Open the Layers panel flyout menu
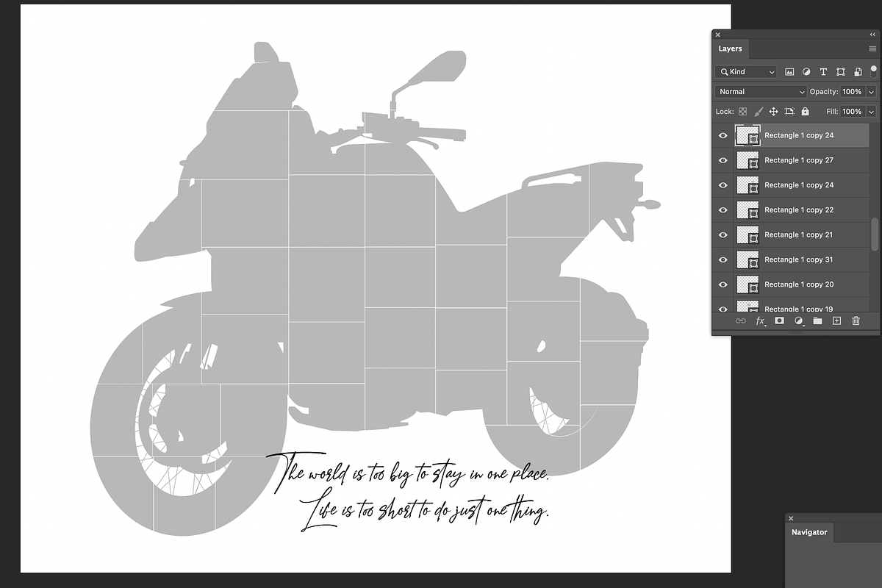The height and width of the screenshot is (588, 882). [x=872, y=49]
